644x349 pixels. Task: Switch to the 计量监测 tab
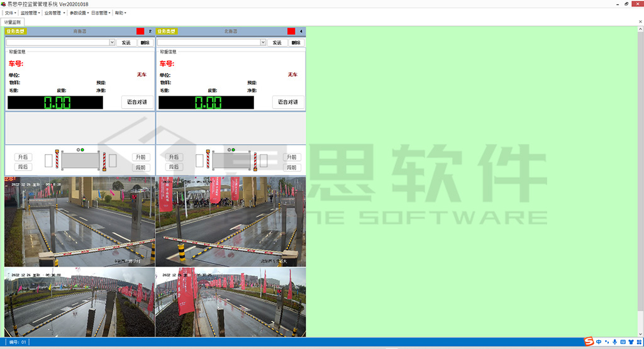13,22
